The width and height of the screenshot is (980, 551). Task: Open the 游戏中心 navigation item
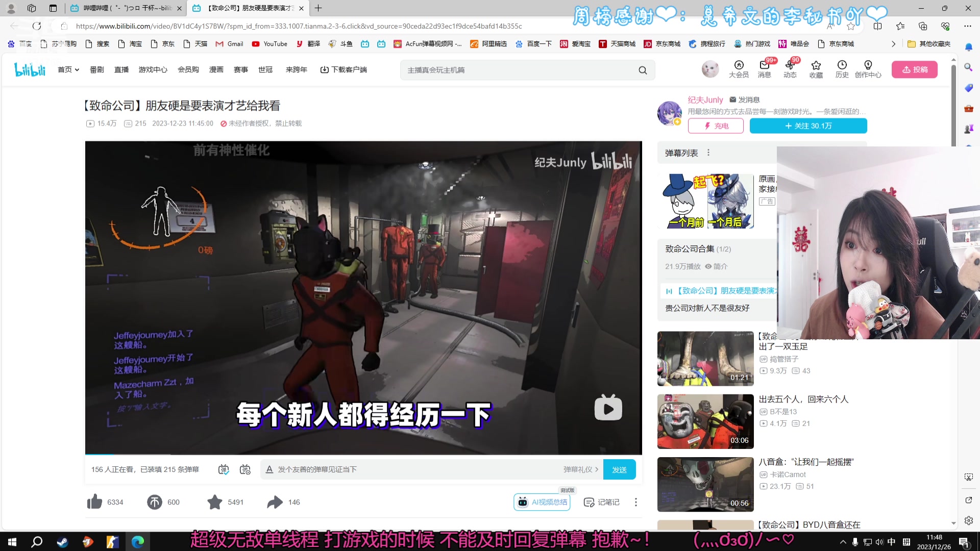pyautogui.click(x=153, y=70)
